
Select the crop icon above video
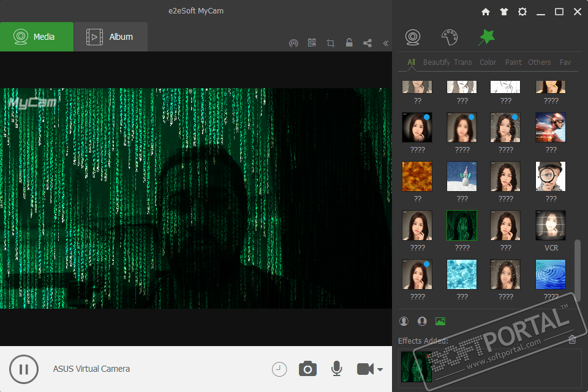[x=330, y=43]
